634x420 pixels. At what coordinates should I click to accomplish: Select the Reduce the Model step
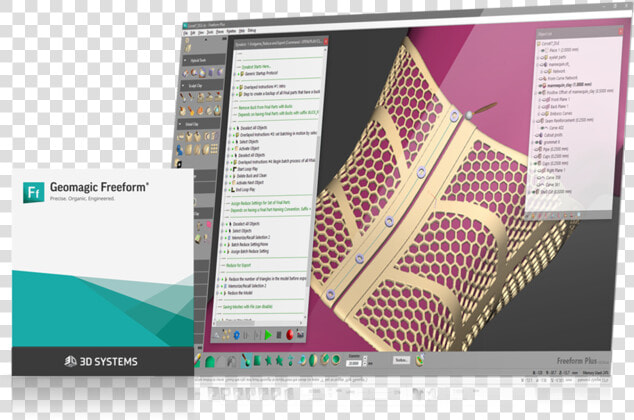click(x=240, y=293)
